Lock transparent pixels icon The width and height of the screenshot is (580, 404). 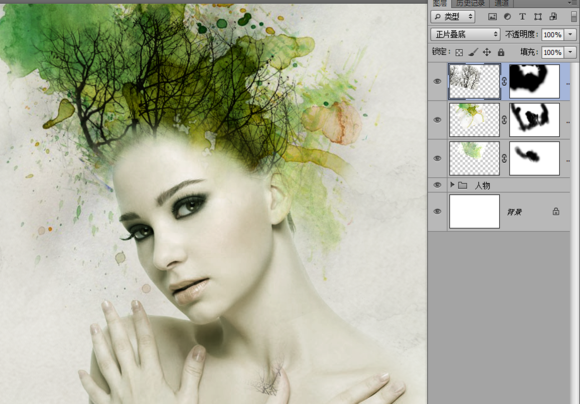click(x=459, y=53)
